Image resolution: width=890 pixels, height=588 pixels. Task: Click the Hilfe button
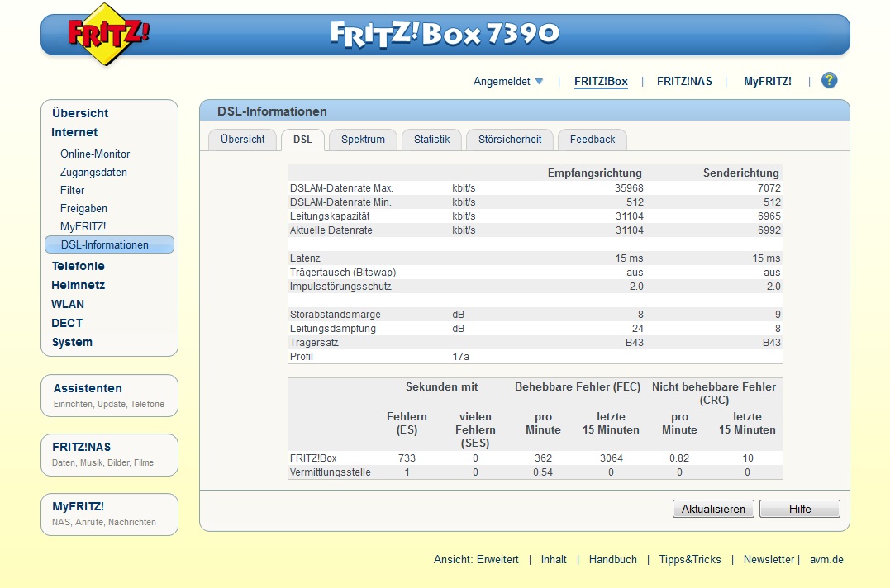(x=799, y=509)
